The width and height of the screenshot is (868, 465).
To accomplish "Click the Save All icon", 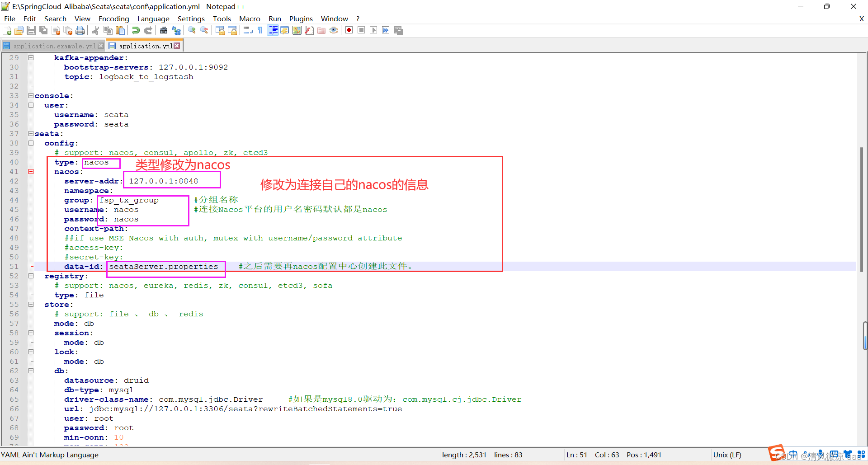I will tap(43, 30).
